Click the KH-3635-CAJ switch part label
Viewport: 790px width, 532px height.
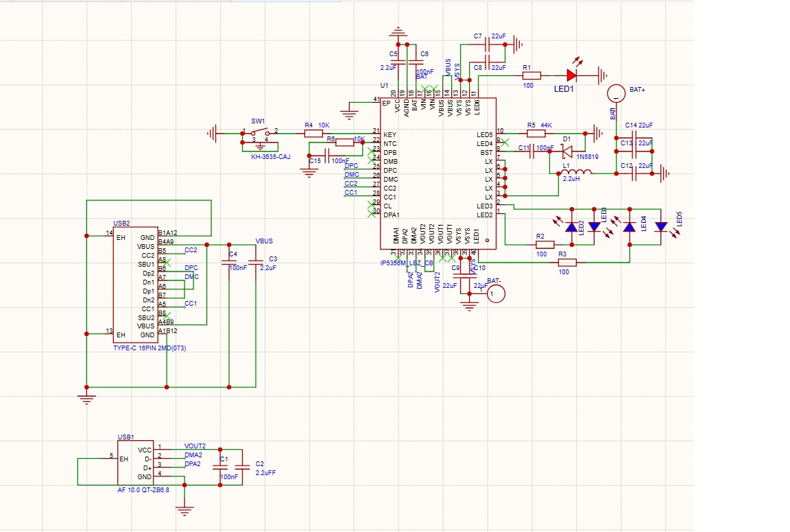tap(271, 157)
